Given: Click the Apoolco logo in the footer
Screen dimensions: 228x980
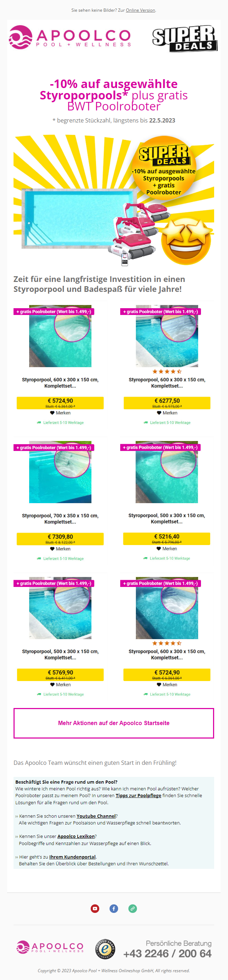Looking at the screenshot, I should [49, 947].
